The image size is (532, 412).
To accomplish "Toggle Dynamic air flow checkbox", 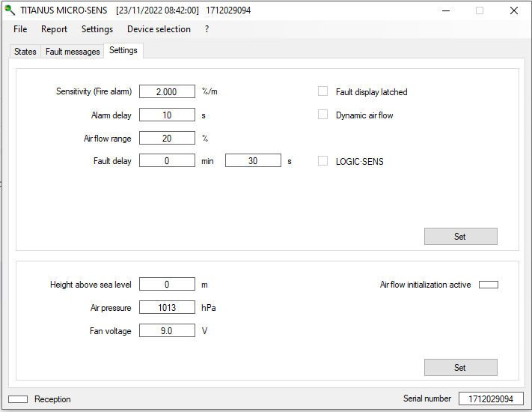I will (322, 115).
